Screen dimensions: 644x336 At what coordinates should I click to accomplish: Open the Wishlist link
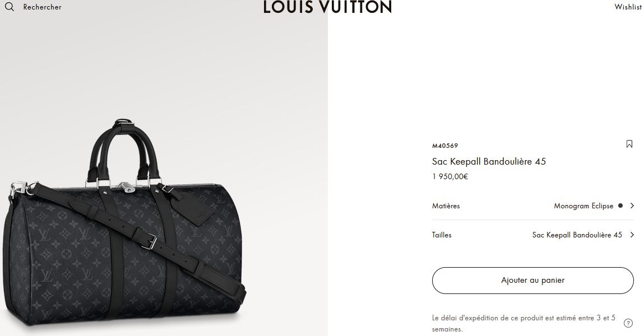coord(628,7)
